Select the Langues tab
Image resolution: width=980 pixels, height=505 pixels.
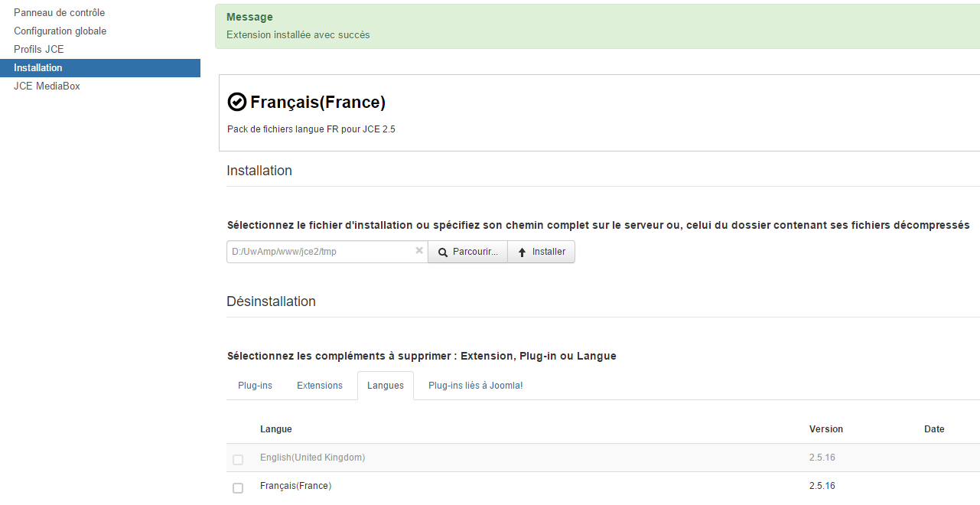(x=385, y=385)
